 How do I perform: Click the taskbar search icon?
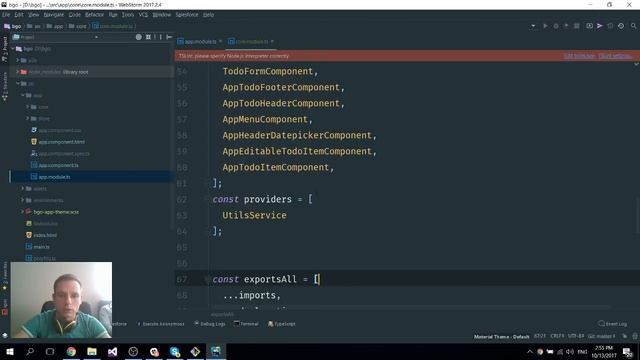(x=30, y=351)
